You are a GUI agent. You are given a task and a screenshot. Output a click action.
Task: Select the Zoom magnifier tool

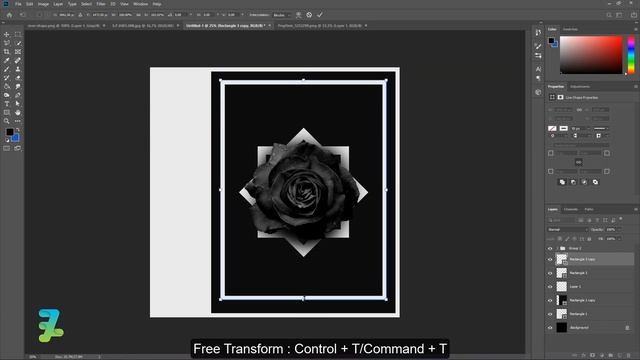(x=7, y=121)
